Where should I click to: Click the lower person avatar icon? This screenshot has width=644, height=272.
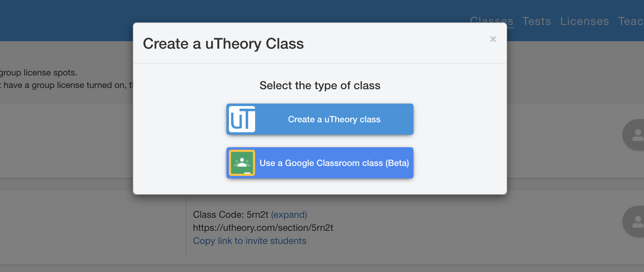tap(633, 221)
